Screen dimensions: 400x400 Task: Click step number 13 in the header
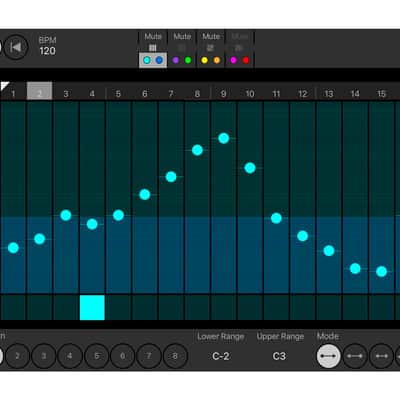(x=329, y=94)
